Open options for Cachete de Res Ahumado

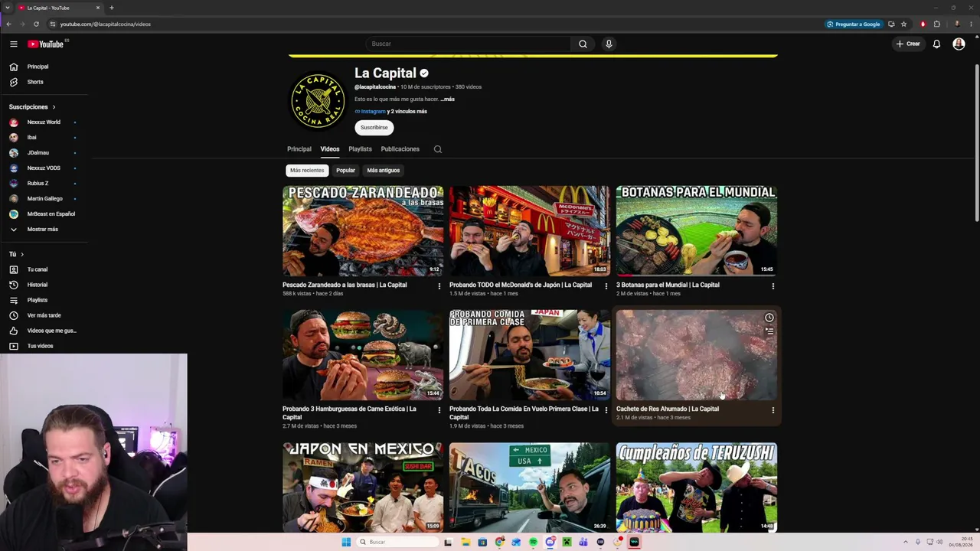pyautogui.click(x=773, y=410)
